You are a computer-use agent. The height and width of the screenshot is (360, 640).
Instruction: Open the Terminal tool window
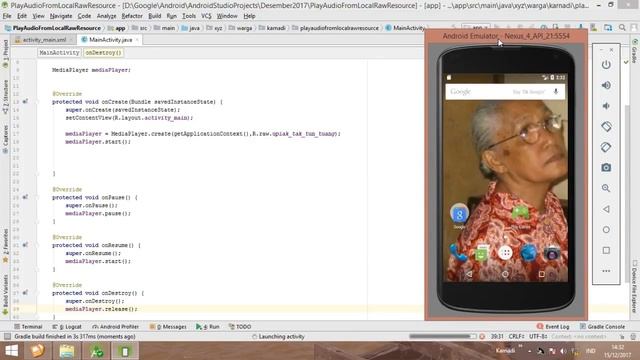(x=28, y=327)
